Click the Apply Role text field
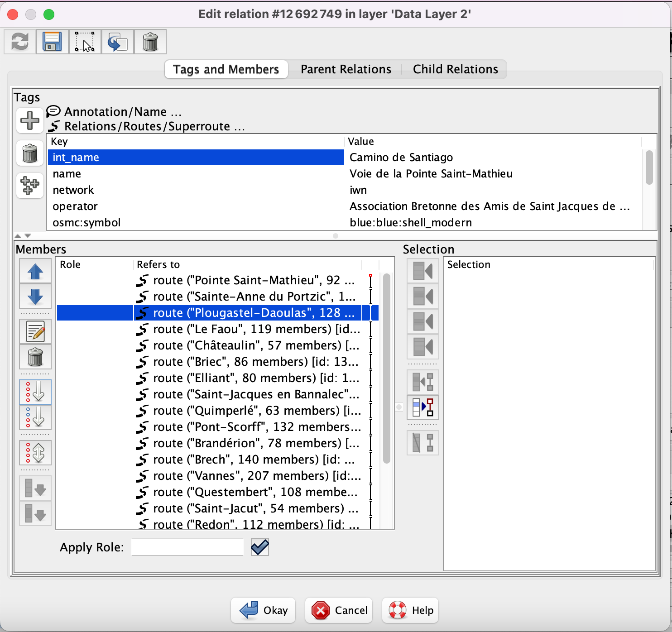 pos(187,547)
